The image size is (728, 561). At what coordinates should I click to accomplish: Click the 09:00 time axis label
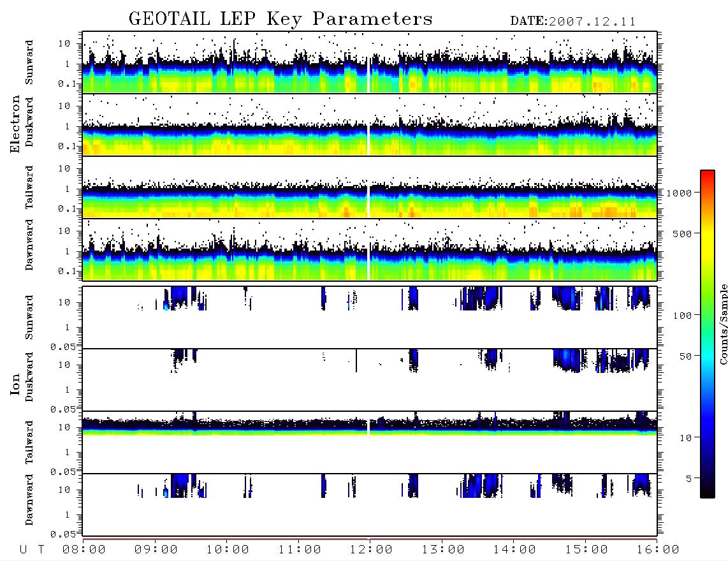tap(156, 550)
